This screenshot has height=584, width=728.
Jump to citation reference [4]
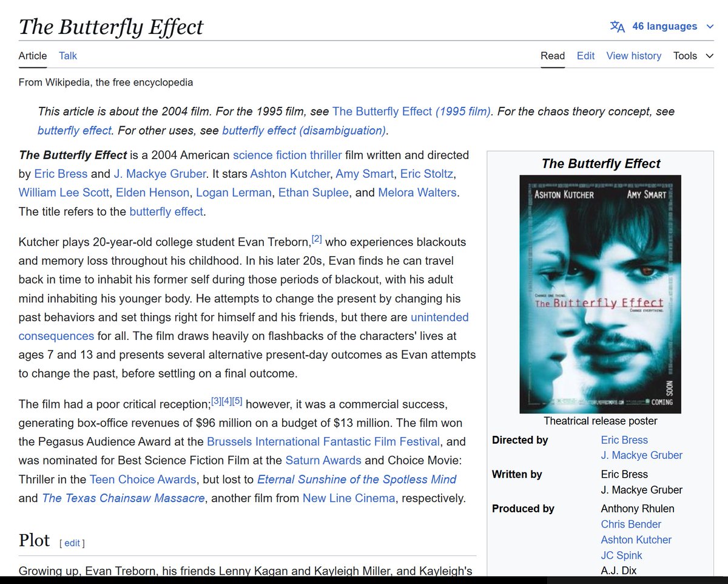click(226, 401)
